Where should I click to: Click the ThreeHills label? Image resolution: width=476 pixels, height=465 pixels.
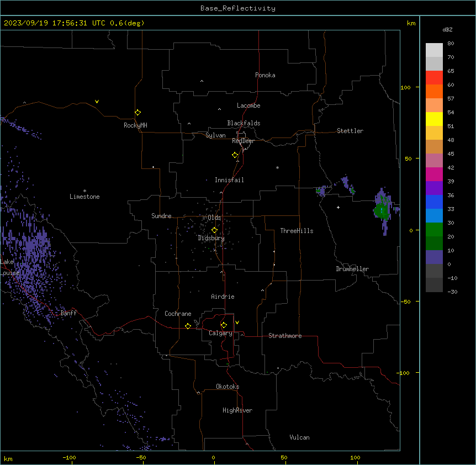[x=297, y=231]
